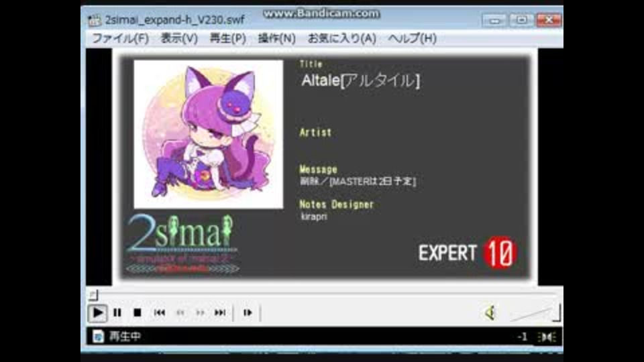
Task: Close the 2simai_expand-h_V230.swf window
Action: (549, 20)
